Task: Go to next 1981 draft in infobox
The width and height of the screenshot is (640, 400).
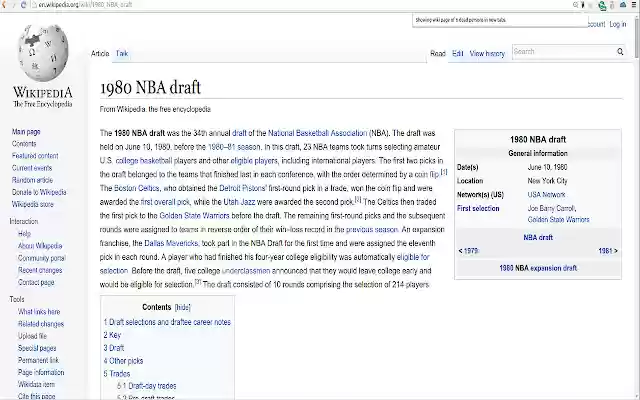Action: pyautogui.click(x=608, y=251)
